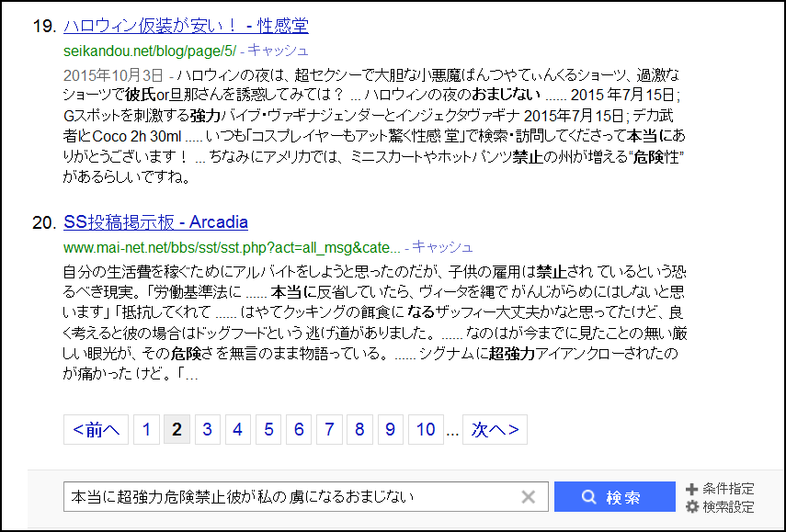Image resolution: width=786 pixels, height=532 pixels.
Task: Open キャッシュ link for seikandou.net result
Action: coord(278,50)
